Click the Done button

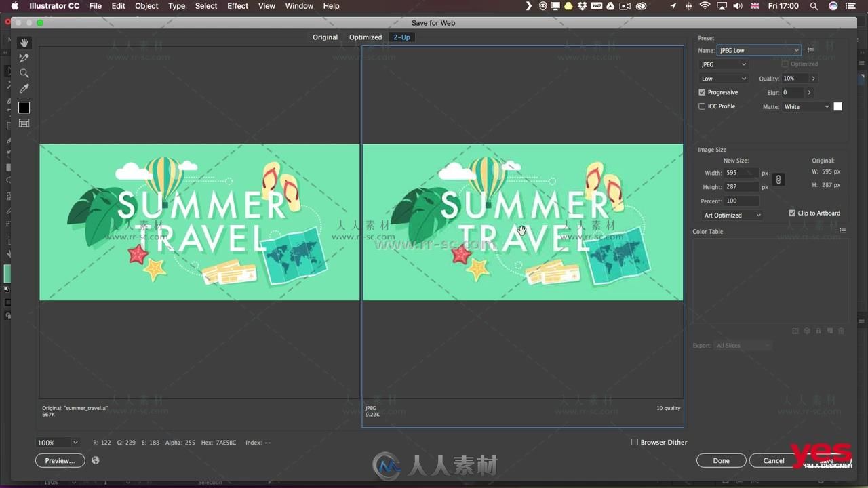coord(722,460)
